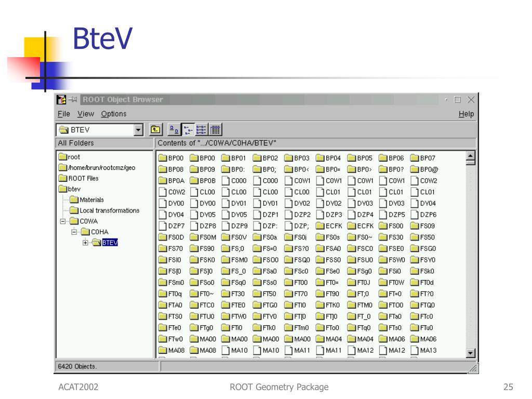The image size is (532, 399).
Task: Select the btev folder in tree
Action: (70, 189)
